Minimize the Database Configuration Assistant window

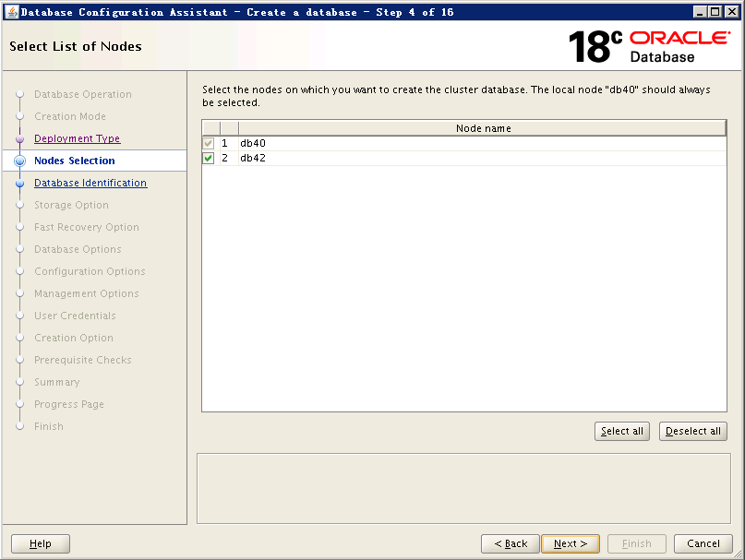pos(699,12)
